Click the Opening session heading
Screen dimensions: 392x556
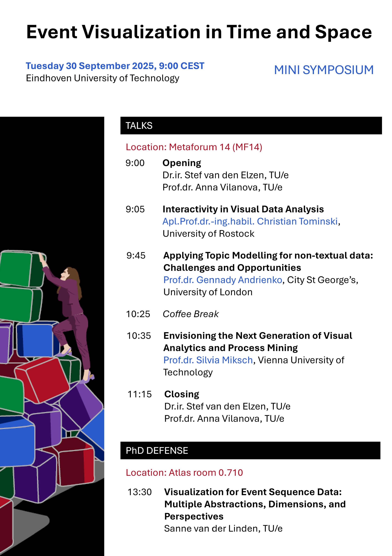(182, 163)
